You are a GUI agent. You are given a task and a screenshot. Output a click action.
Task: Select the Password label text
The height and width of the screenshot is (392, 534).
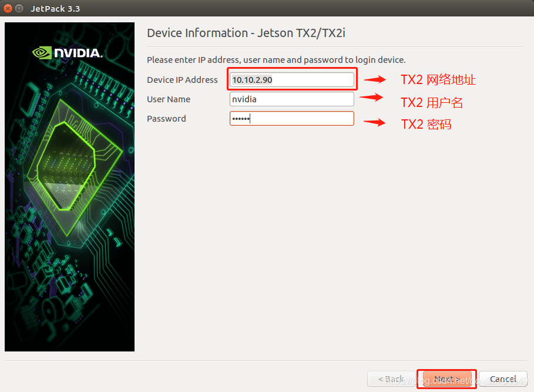point(166,119)
